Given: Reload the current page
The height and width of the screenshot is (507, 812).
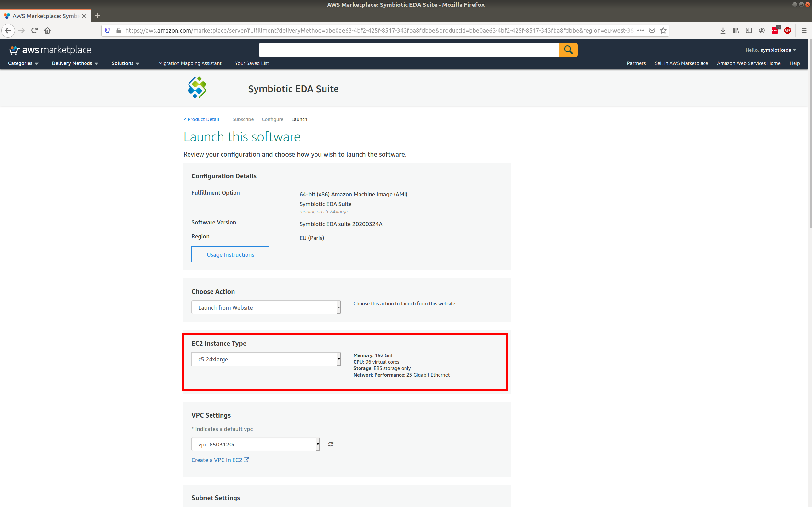Looking at the screenshot, I should coord(34,30).
